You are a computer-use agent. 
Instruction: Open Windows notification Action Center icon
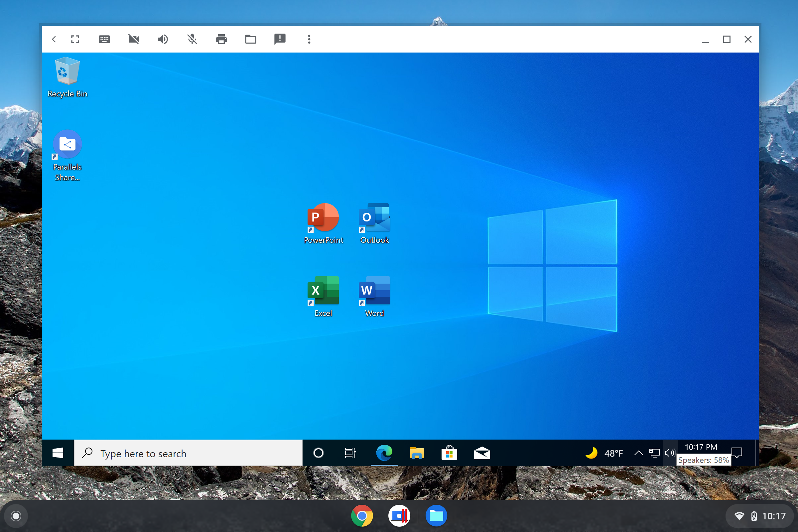737,453
